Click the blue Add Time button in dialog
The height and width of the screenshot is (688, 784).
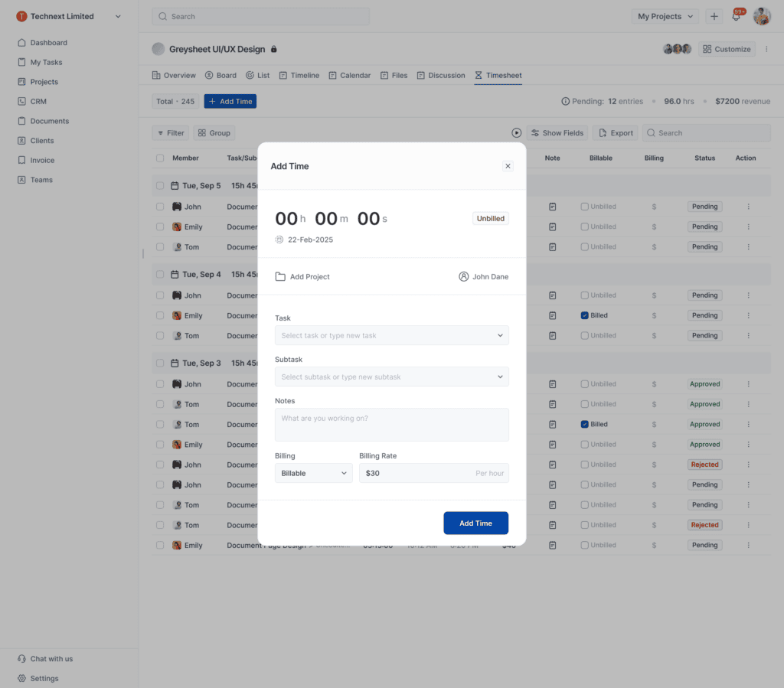click(x=475, y=523)
